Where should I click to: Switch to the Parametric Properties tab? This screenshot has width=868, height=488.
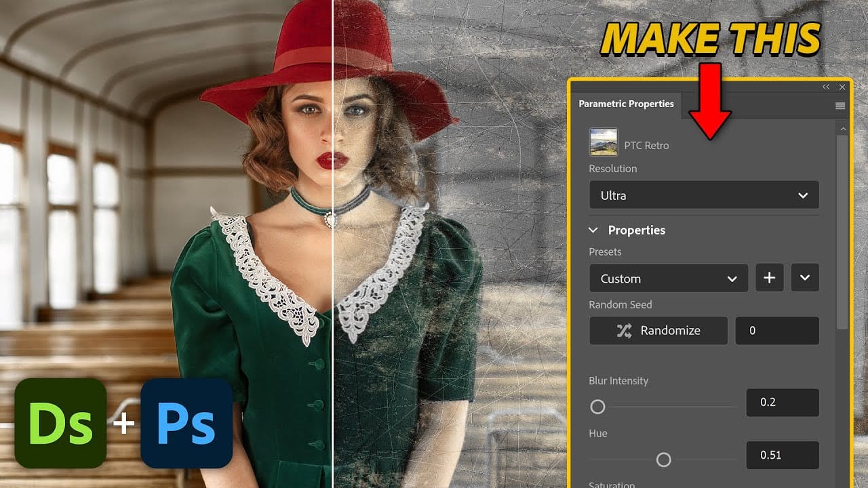tap(626, 104)
